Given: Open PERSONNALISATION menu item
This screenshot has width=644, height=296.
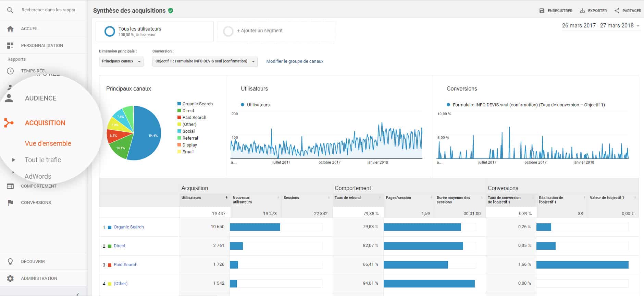Looking at the screenshot, I should coord(42,45).
